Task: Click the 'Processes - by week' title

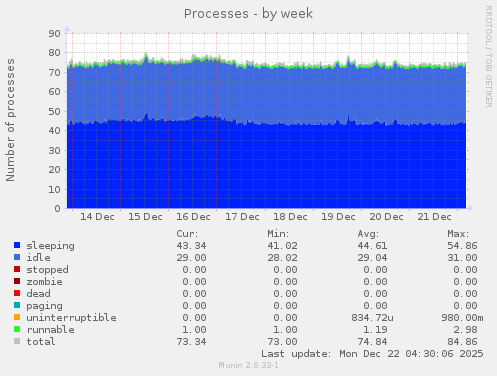Action: (x=248, y=14)
